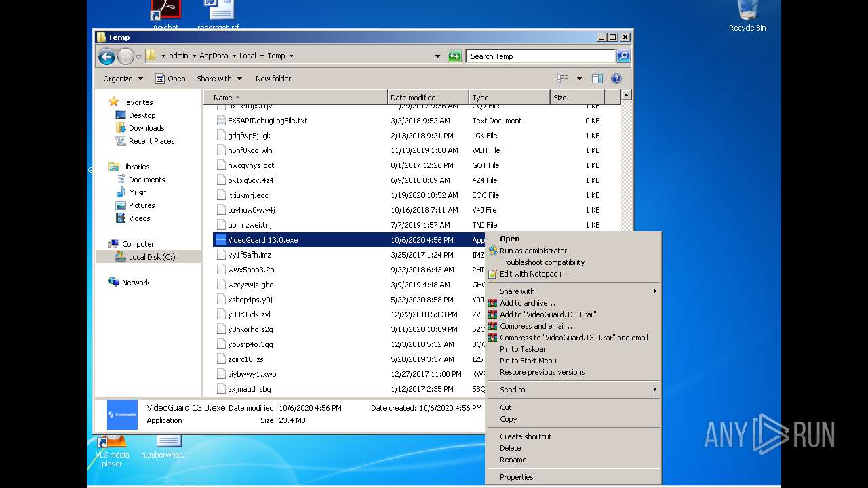Open the Organize dropdown menu
868x488 pixels.
[123, 79]
